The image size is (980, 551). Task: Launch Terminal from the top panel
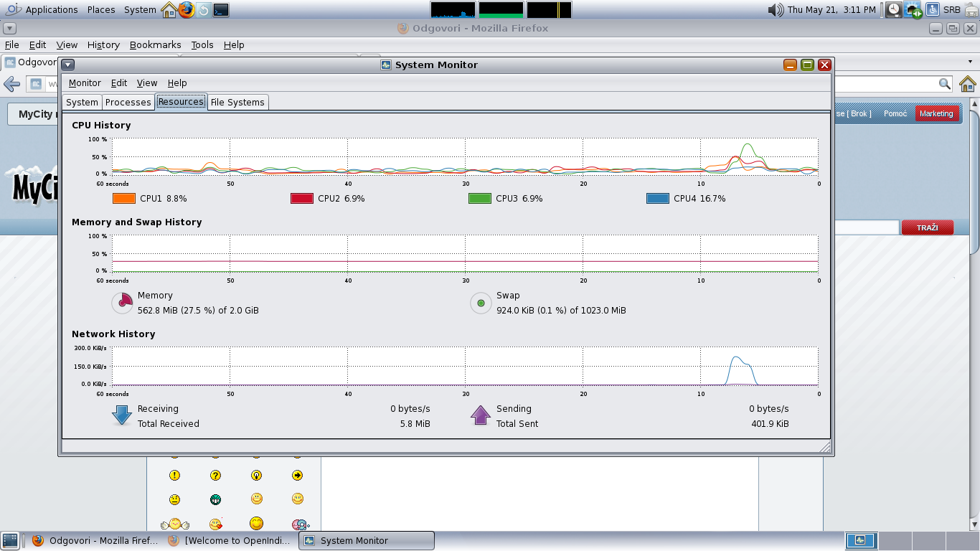pyautogui.click(x=222, y=10)
